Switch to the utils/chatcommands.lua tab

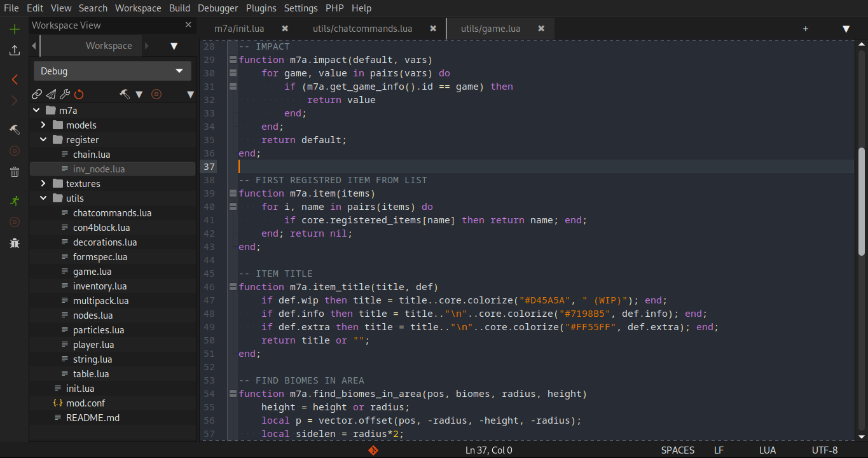[362, 29]
